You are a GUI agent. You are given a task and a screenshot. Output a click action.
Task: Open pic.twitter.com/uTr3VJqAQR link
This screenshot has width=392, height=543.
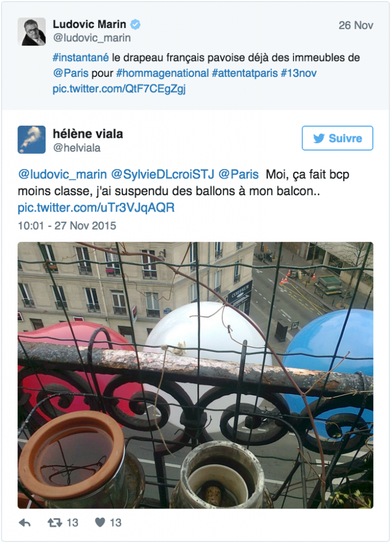(x=96, y=208)
